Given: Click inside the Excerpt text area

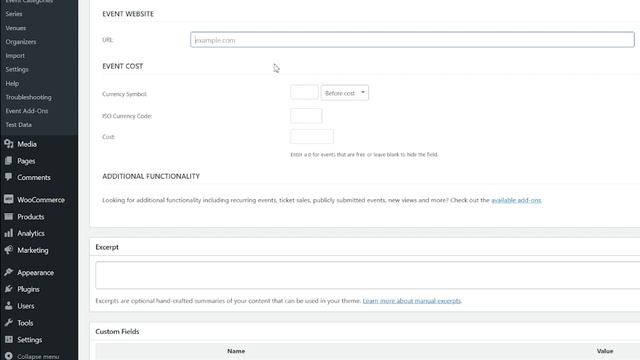Looking at the screenshot, I should 367,275.
